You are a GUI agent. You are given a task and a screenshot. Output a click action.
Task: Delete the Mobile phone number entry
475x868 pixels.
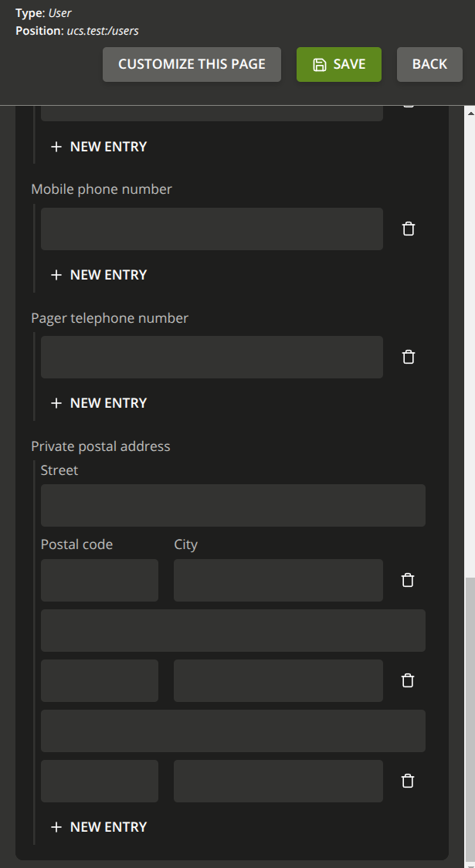(x=409, y=229)
